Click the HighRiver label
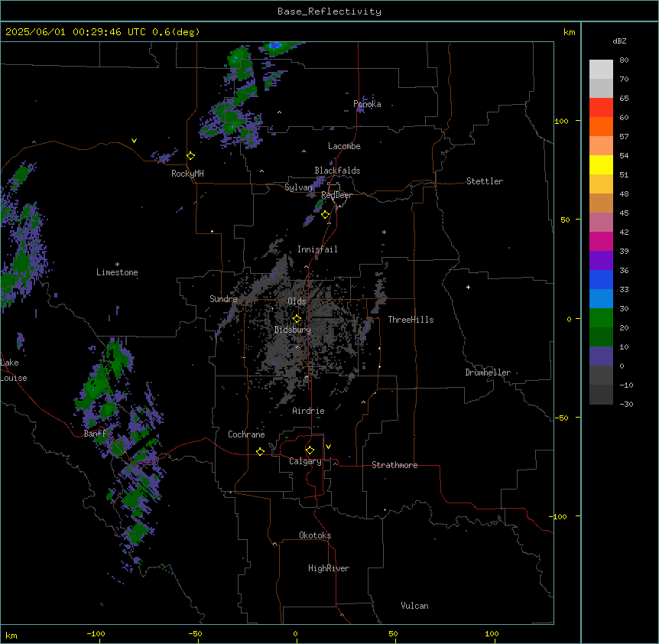Image resolution: width=659 pixels, height=644 pixels. 329,568
